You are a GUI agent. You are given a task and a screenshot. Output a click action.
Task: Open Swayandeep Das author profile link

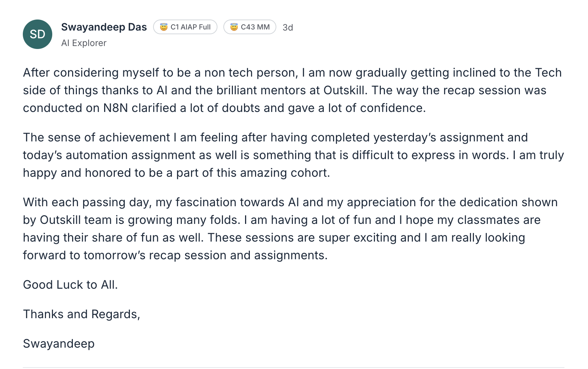pyautogui.click(x=104, y=27)
